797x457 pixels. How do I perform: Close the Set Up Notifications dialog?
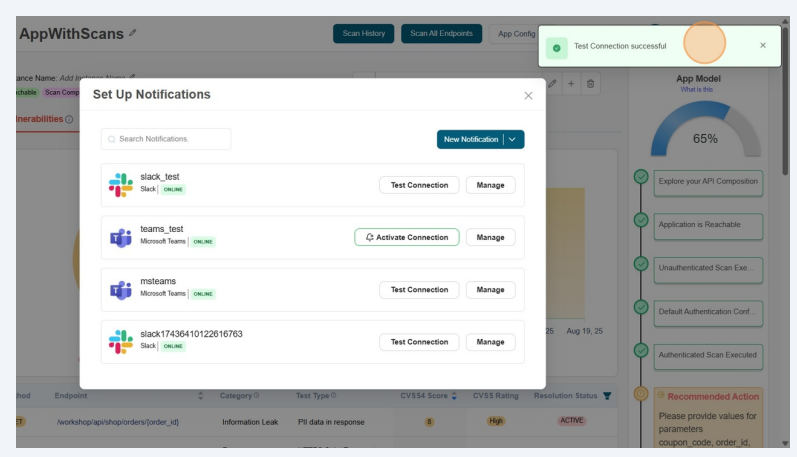(x=528, y=95)
